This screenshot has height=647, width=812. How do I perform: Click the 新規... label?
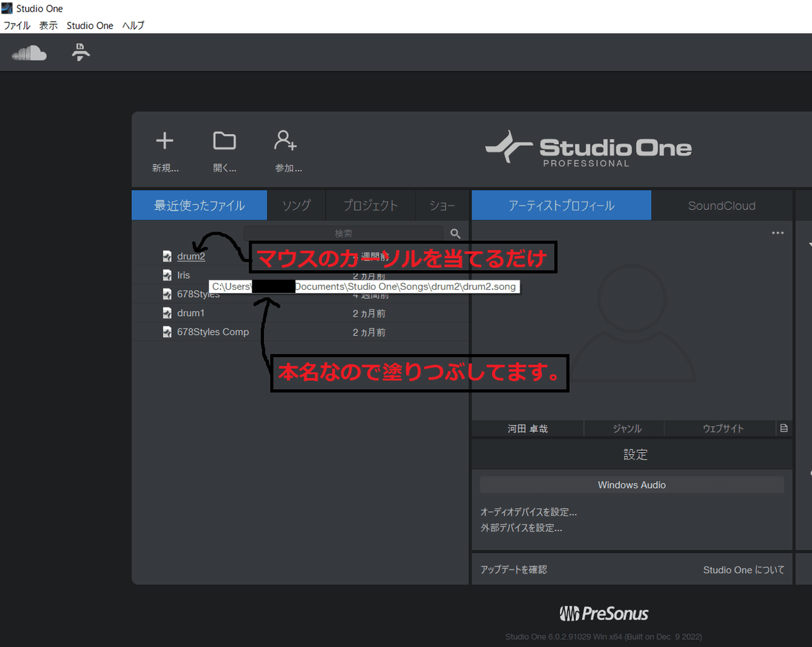coord(165,169)
